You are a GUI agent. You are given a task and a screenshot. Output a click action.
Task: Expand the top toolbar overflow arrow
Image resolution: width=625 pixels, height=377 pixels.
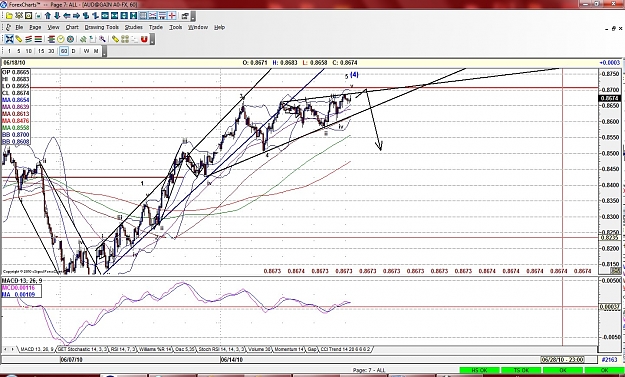193,16
